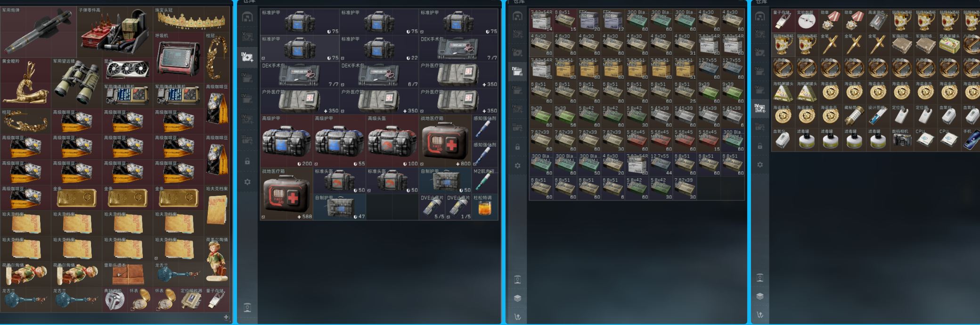Click stacked layers icon in ammo panel sidebar
Viewport: 980px width, 325px height.
click(x=517, y=298)
